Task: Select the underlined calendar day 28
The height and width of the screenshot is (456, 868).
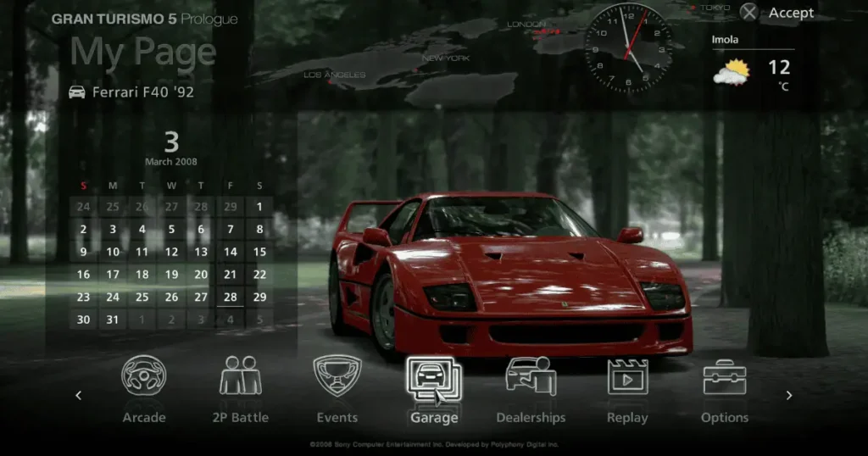Action: 231,298
